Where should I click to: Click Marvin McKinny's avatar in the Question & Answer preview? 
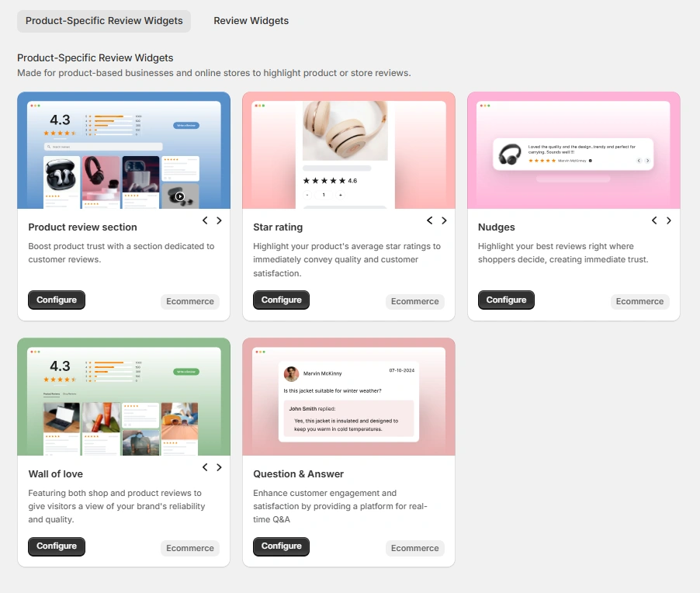click(x=291, y=374)
